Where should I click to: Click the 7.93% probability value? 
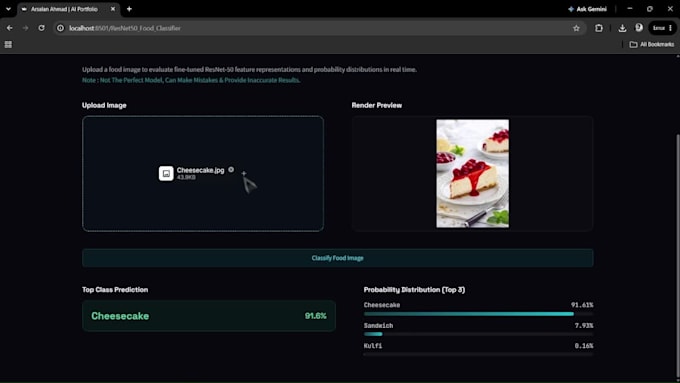[x=584, y=325]
